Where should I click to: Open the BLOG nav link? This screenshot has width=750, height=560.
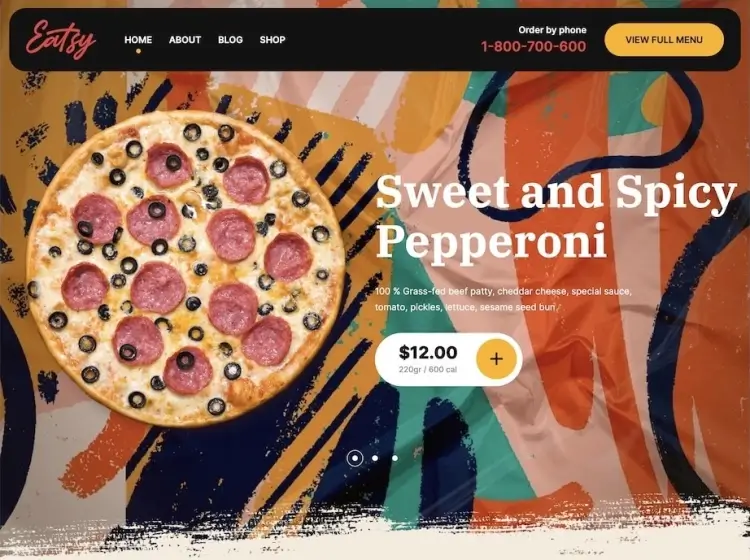231,40
